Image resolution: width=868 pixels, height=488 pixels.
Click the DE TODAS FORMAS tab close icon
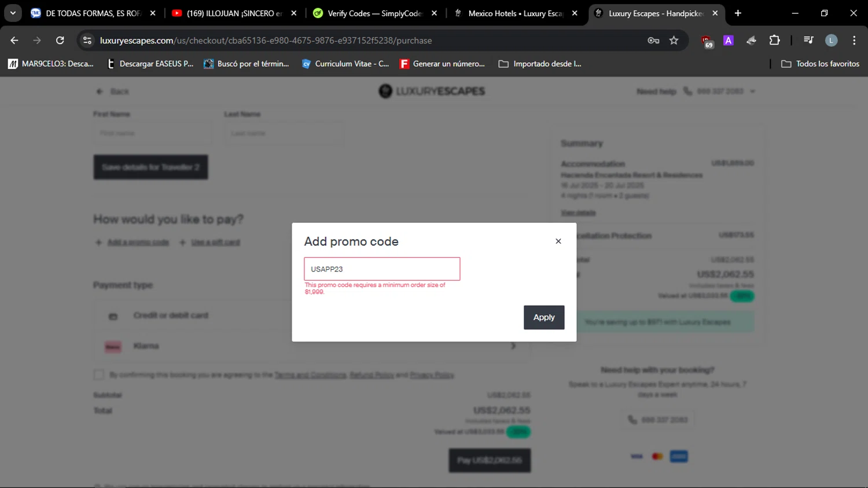(153, 13)
